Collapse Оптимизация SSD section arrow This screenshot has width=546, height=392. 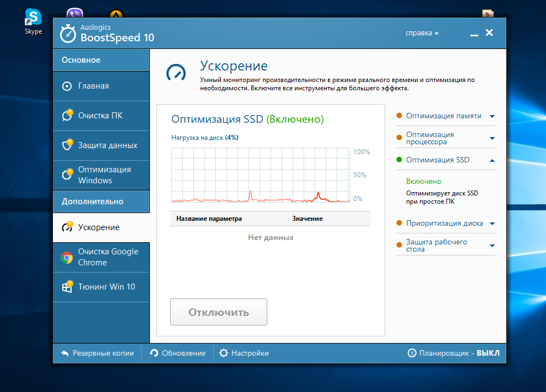coord(492,160)
